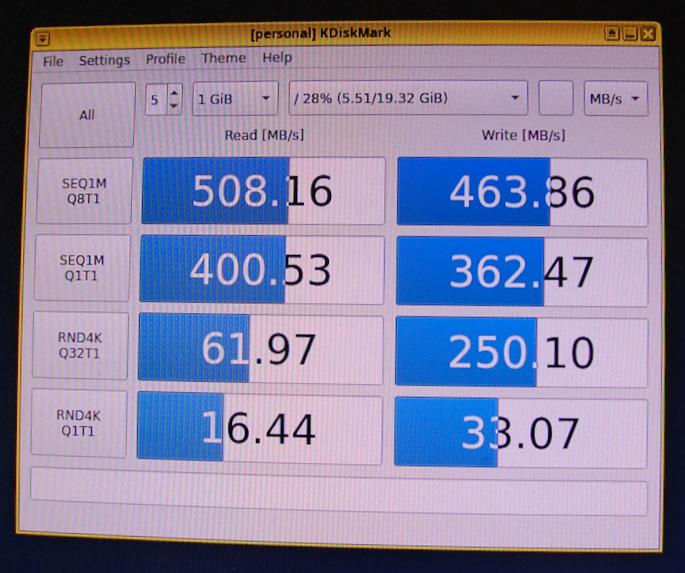
Task: Open the Settings menu
Action: pyautogui.click(x=104, y=60)
